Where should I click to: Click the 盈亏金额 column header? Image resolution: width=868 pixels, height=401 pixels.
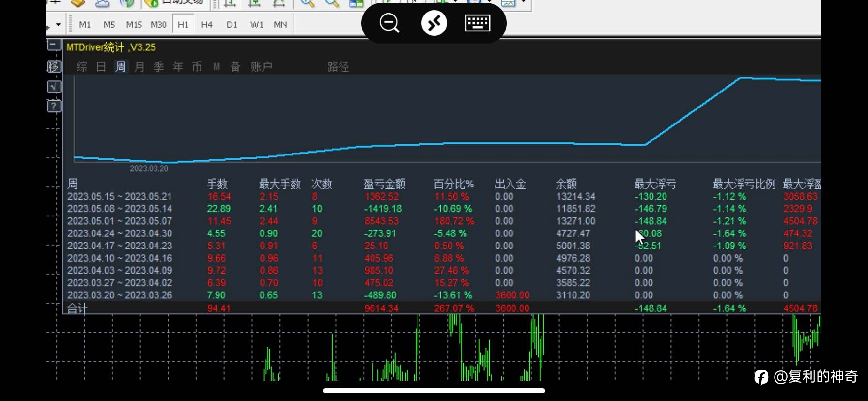tap(385, 184)
